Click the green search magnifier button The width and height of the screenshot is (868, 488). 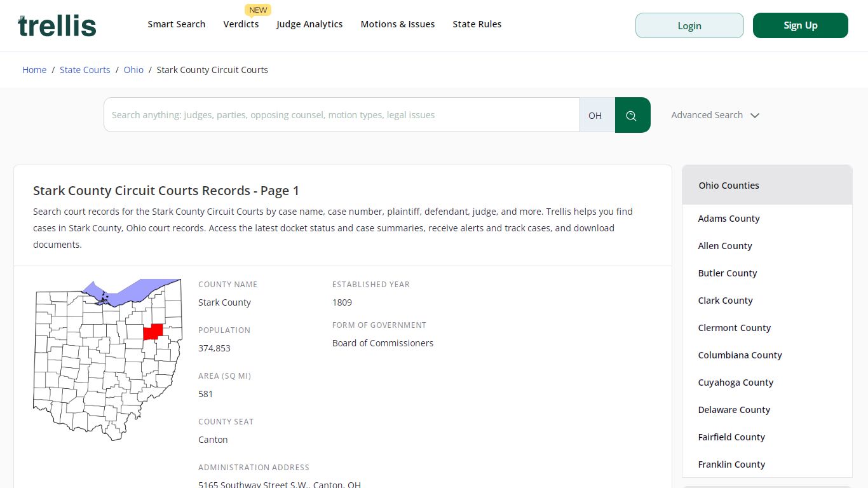[x=632, y=115]
